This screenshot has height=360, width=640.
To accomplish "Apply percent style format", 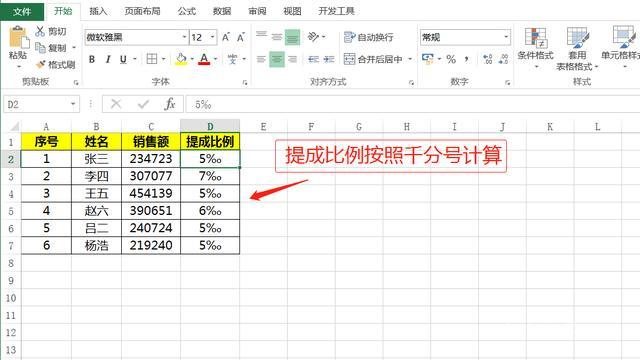I will tap(451, 60).
